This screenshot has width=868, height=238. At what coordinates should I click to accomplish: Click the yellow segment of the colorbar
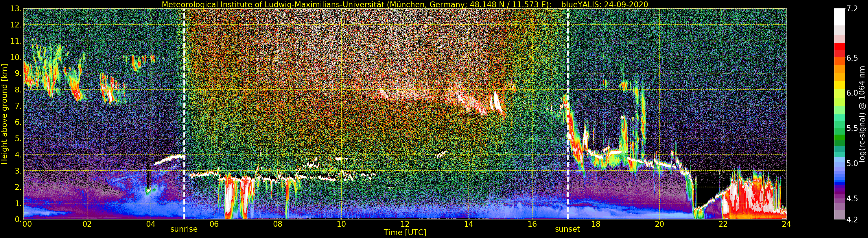pyautogui.click(x=839, y=85)
